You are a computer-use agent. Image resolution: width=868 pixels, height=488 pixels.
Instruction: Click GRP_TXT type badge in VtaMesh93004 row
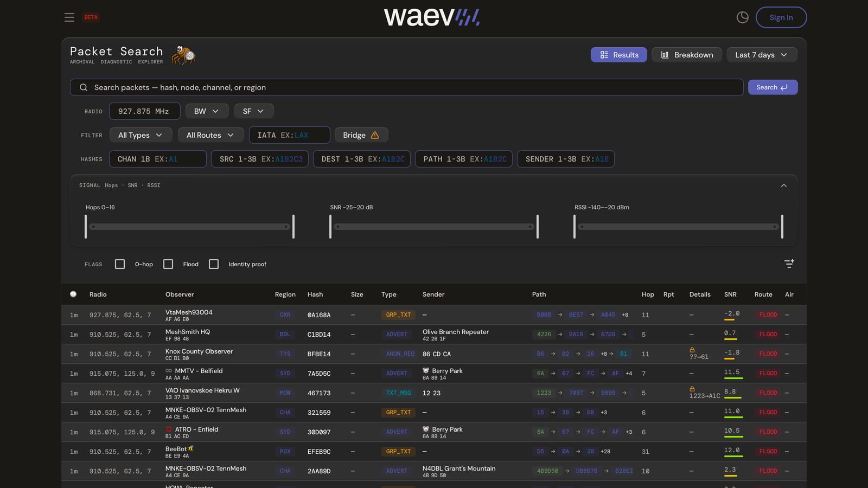[399, 314]
